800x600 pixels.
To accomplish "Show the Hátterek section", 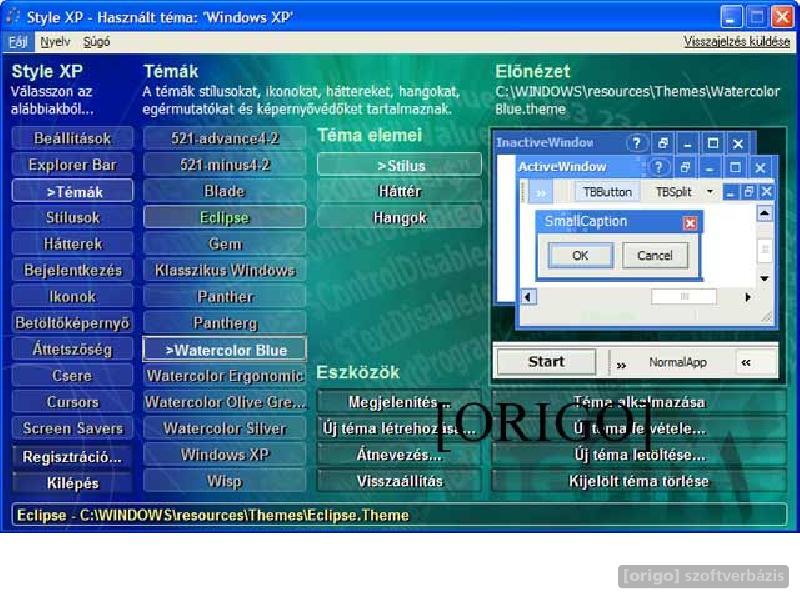I will click(72, 244).
